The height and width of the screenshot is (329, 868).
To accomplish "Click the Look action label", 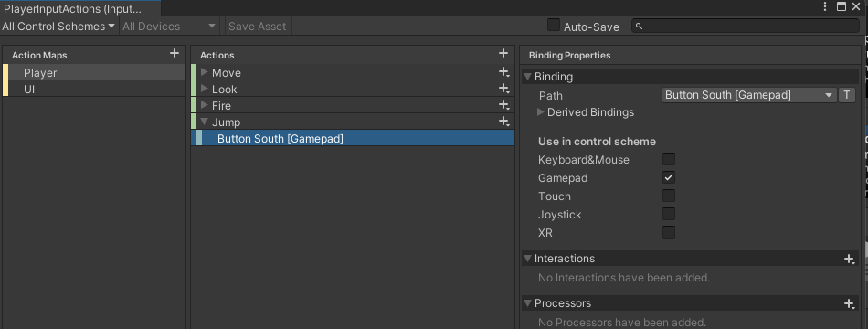I will pos(224,89).
